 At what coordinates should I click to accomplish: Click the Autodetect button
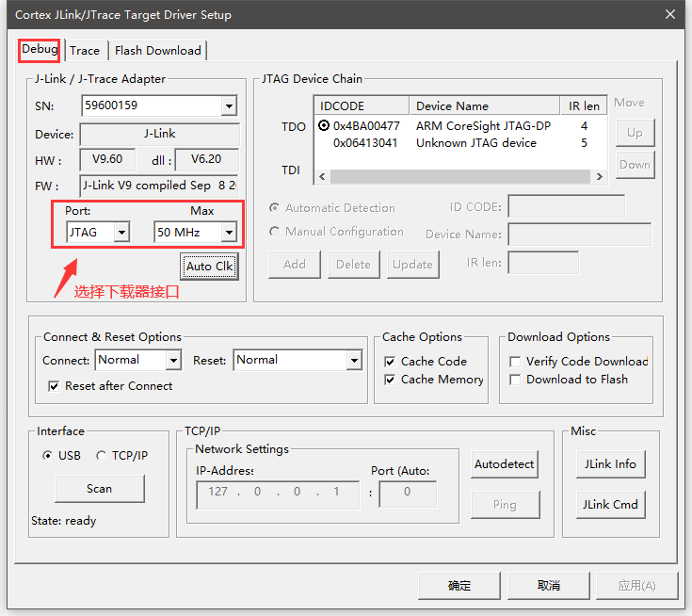[x=505, y=464]
